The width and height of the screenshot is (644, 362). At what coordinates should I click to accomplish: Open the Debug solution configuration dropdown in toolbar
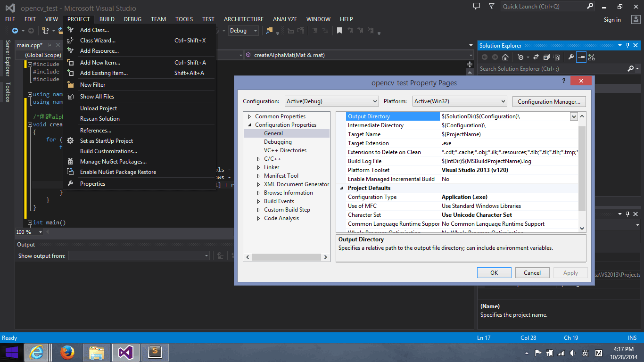243,31
